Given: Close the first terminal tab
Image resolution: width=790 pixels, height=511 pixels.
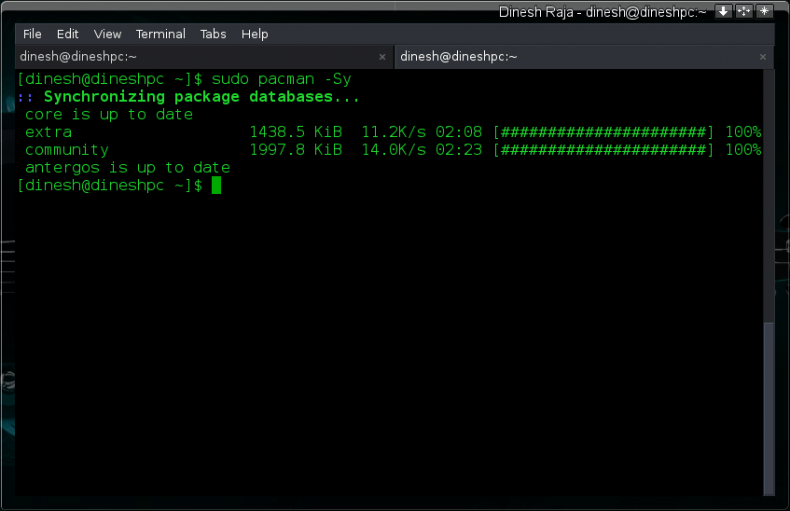Looking at the screenshot, I should (382, 57).
